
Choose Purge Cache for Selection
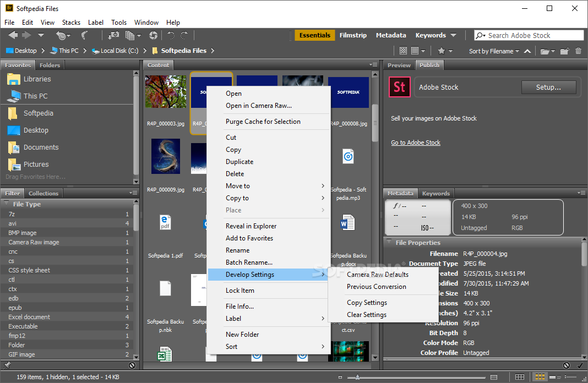pos(263,122)
